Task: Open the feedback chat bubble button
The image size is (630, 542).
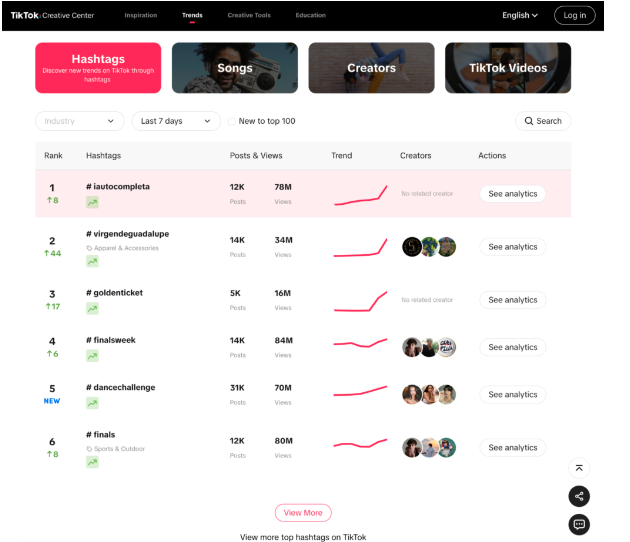Action: tap(579, 524)
